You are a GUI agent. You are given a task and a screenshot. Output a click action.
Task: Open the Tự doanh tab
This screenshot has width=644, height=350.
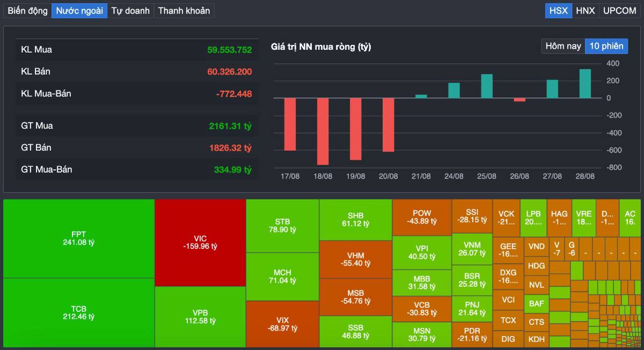pyautogui.click(x=130, y=11)
